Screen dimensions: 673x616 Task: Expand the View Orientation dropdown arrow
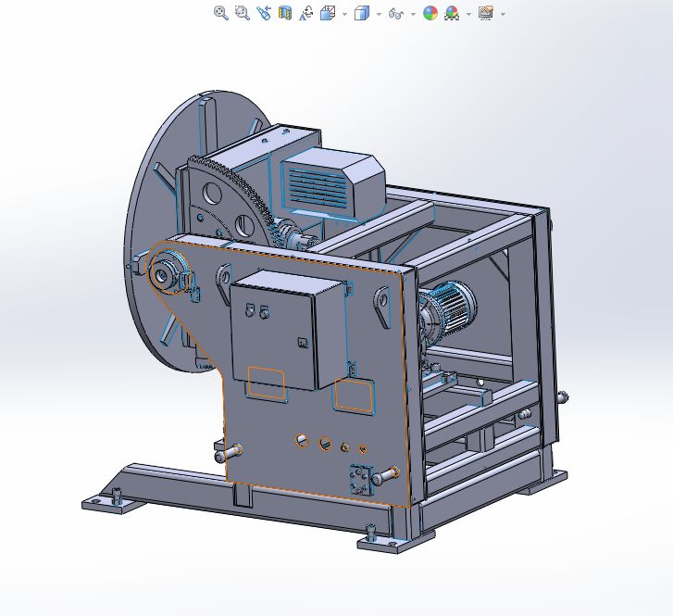click(x=344, y=14)
